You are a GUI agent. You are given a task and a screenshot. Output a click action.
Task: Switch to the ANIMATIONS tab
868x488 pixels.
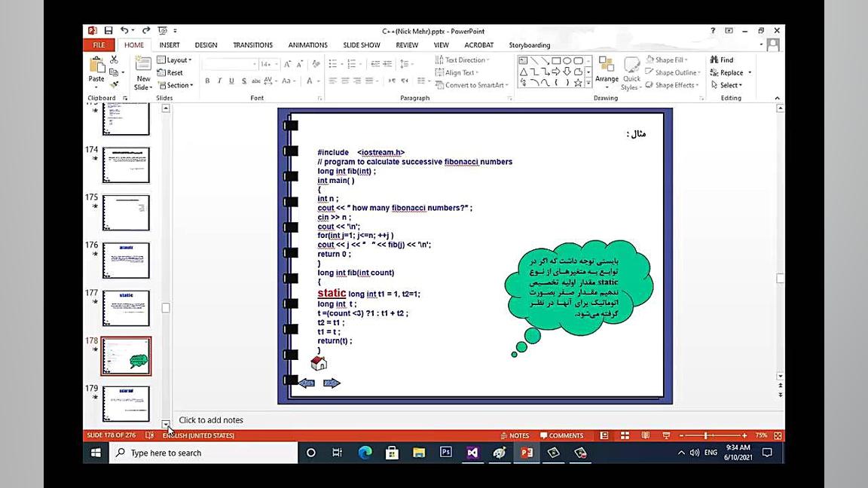click(x=307, y=45)
